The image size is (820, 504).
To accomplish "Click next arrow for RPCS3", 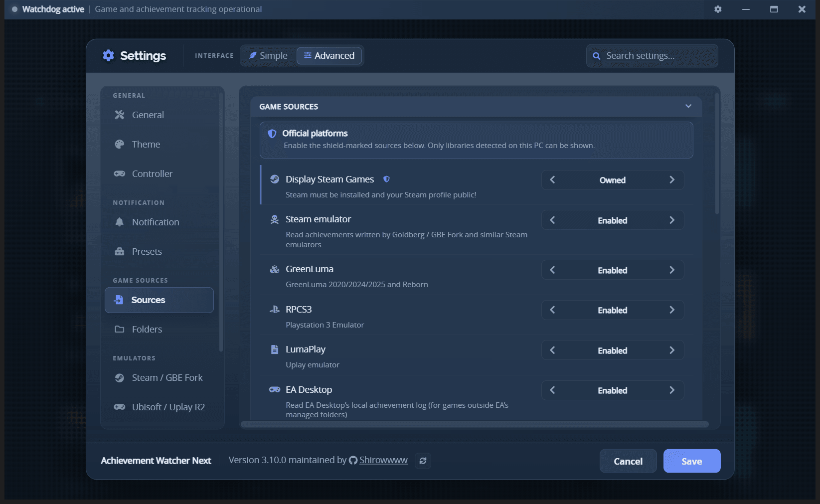I will pyautogui.click(x=672, y=310).
